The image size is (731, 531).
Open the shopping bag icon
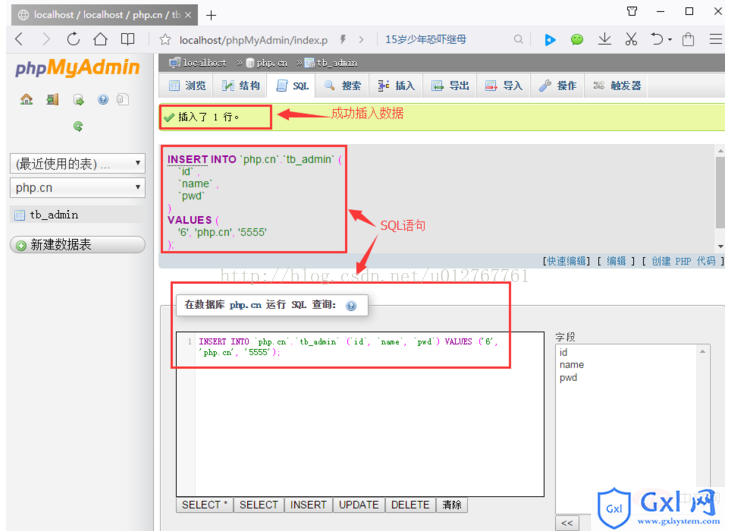(x=688, y=39)
